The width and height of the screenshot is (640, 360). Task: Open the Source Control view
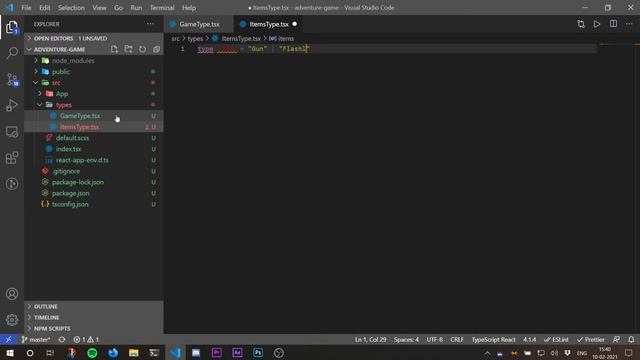point(12,79)
